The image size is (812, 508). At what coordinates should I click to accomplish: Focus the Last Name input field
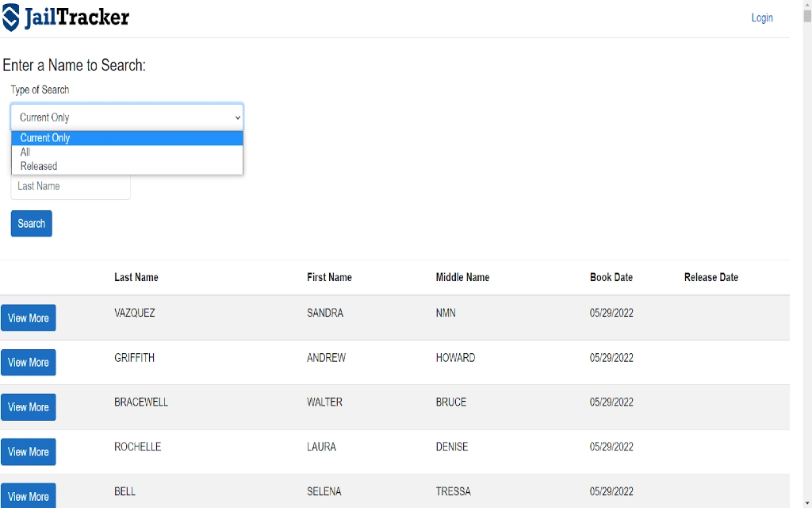(71, 187)
